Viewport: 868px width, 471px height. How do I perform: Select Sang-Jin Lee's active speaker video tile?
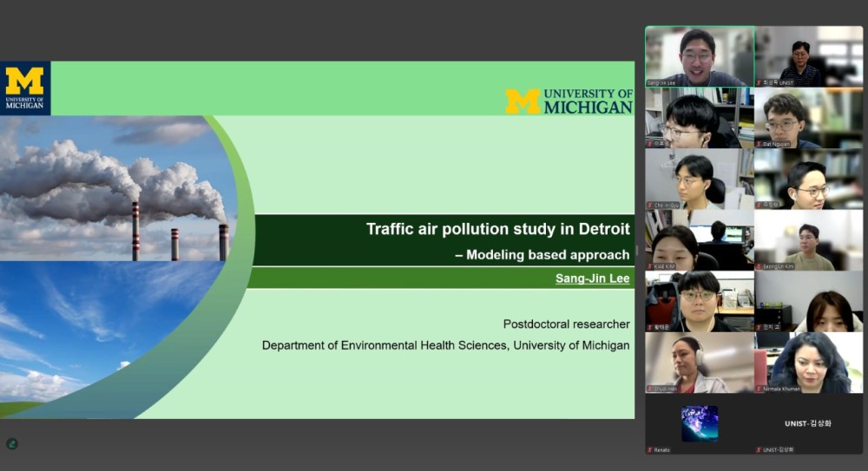pos(699,56)
